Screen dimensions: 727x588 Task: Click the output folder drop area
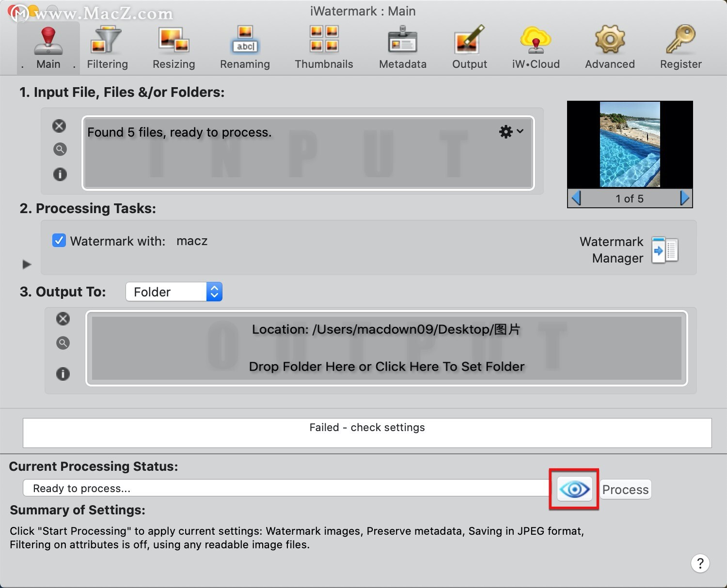(387, 348)
